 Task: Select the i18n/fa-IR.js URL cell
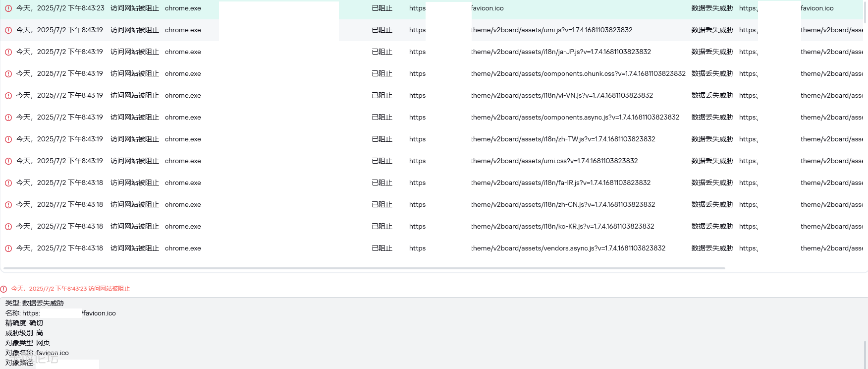click(561, 183)
